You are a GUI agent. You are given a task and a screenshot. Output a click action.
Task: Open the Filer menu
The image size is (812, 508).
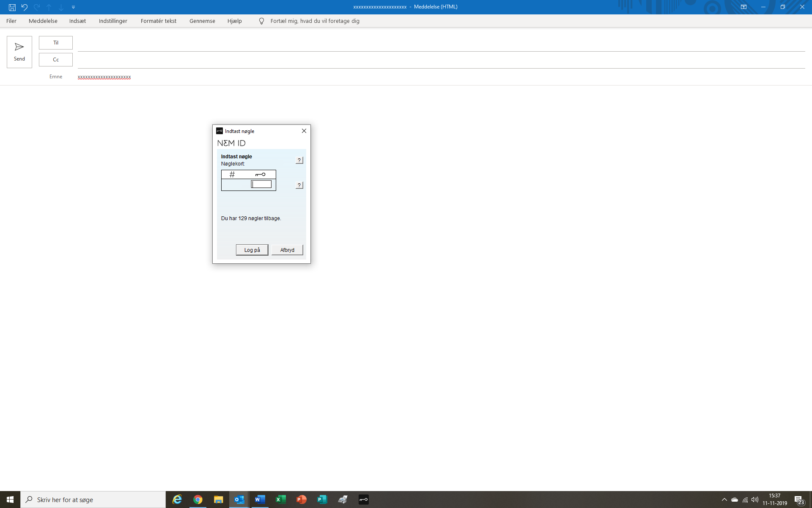(x=11, y=21)
